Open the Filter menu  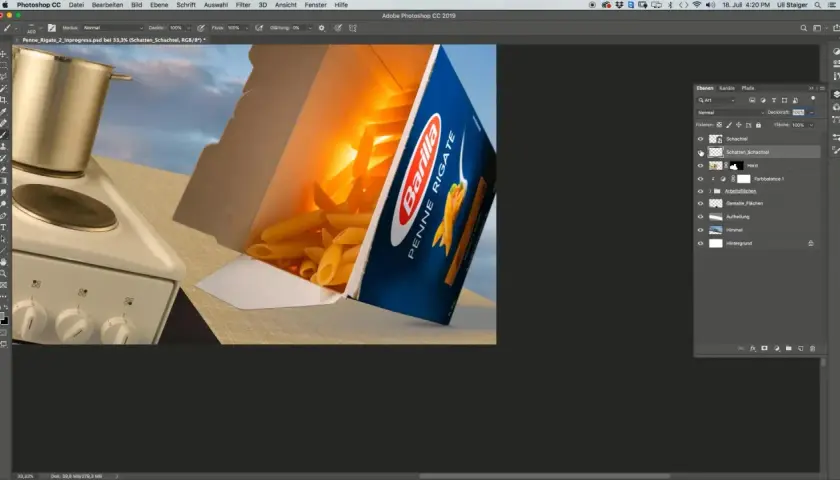click(x=243, y=5)
